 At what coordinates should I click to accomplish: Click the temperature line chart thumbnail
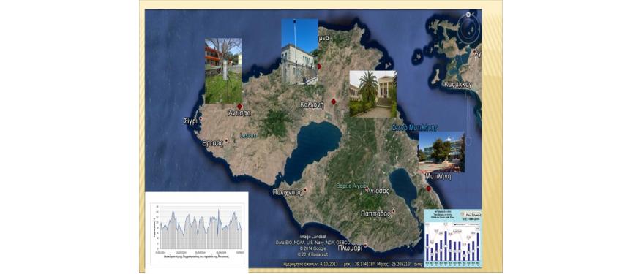click(x=197, y=232)
